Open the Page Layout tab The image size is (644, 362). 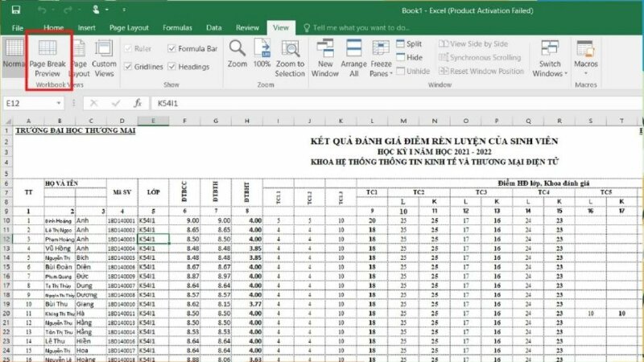point(129,28)
